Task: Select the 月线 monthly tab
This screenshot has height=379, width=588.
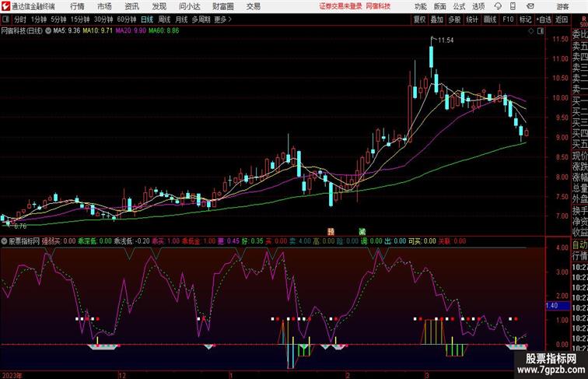Action: pyautogui.click(x=181, y=19)
